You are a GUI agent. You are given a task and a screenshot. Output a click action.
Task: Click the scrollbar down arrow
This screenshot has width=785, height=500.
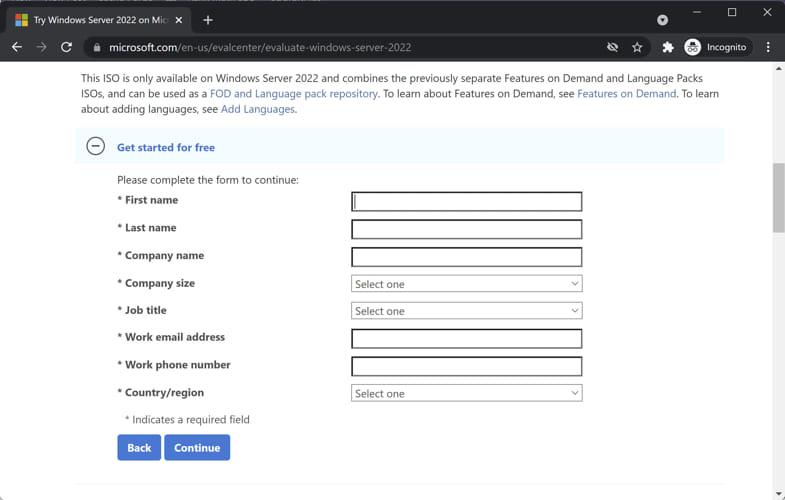pyautogui.click(x=778, y=494)
